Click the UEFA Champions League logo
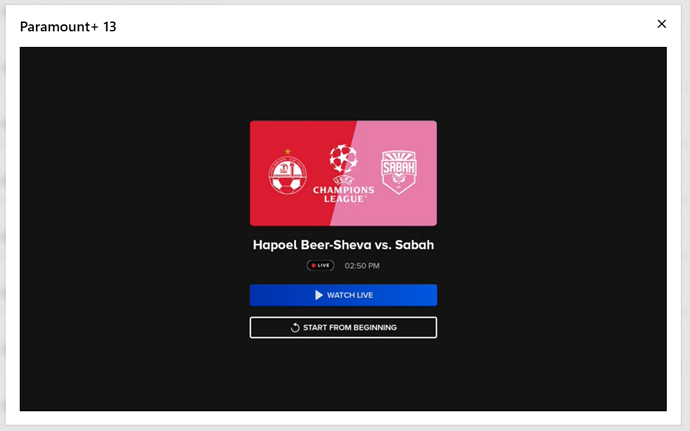This screenshot has height=431, width=690. [343, 173]
